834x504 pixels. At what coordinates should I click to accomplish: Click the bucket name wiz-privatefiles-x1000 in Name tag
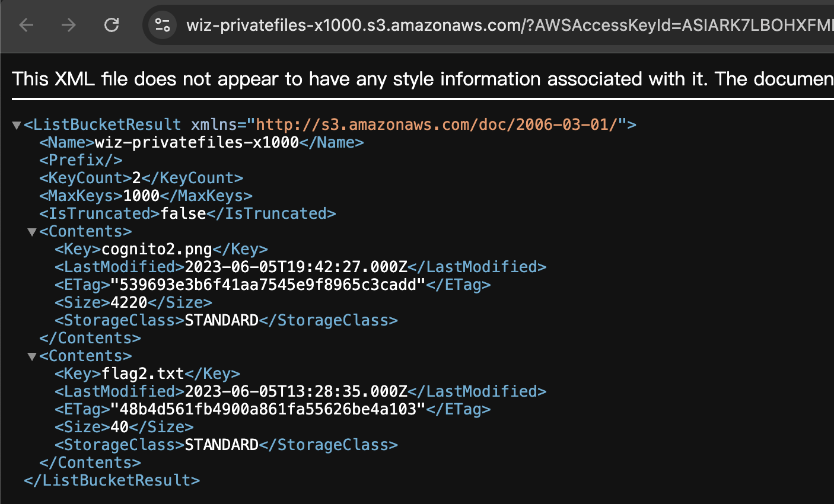[197, 142]
